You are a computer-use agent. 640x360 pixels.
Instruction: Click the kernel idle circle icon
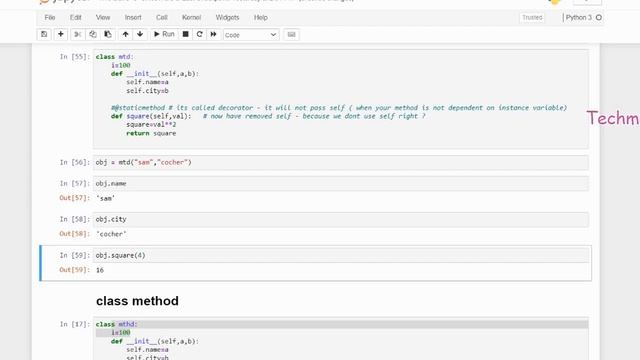[x=599, y=18]
